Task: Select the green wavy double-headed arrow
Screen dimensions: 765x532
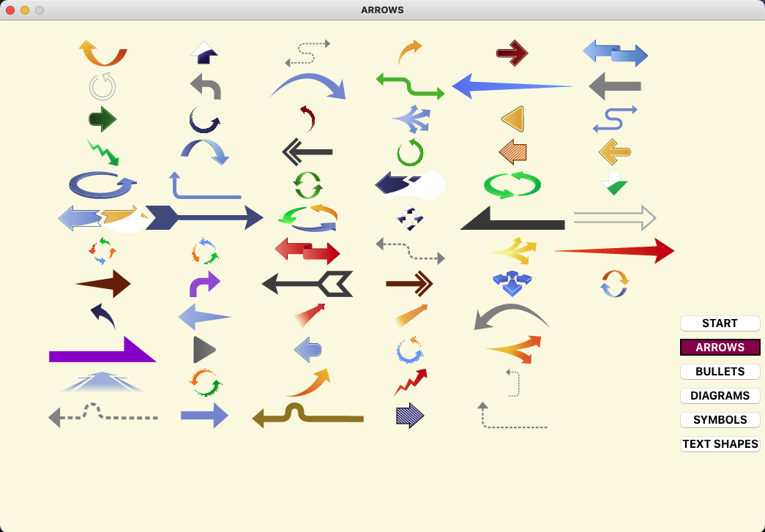Action: pos(410,86)
